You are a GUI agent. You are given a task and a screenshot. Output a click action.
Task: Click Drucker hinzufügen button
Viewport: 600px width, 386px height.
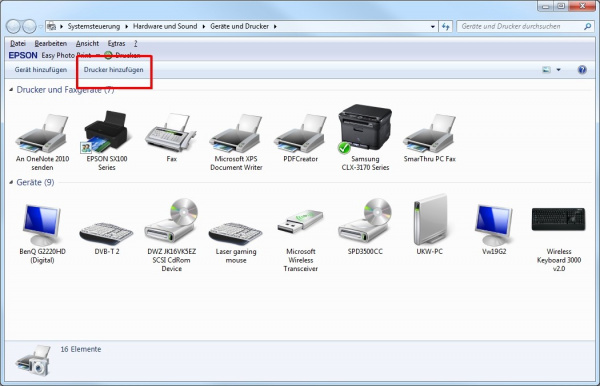[x=113, y=70]
